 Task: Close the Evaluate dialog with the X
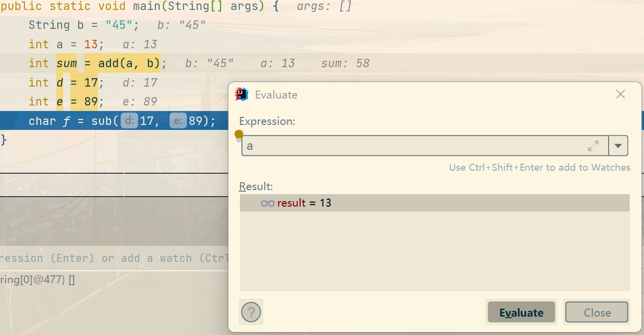tap(620, 95)
